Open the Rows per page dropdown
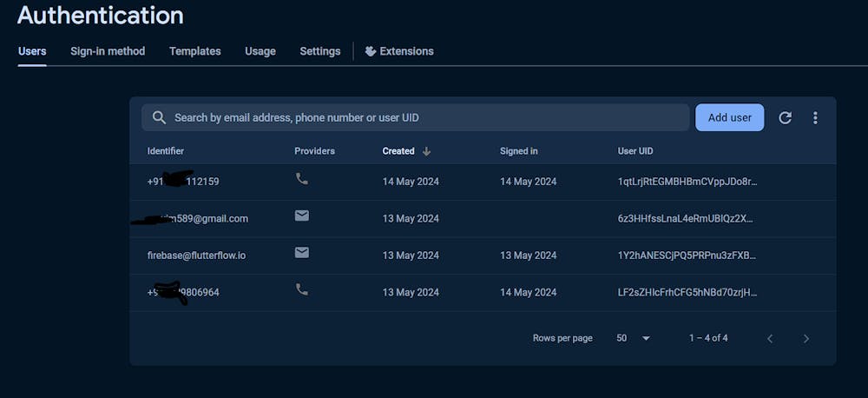Image resolution: width=868 pixels, height=398 pixels. [634, 338]
